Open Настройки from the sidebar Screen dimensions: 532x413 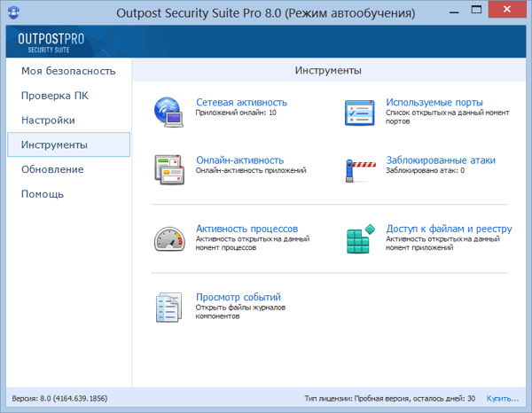[48, 120]
